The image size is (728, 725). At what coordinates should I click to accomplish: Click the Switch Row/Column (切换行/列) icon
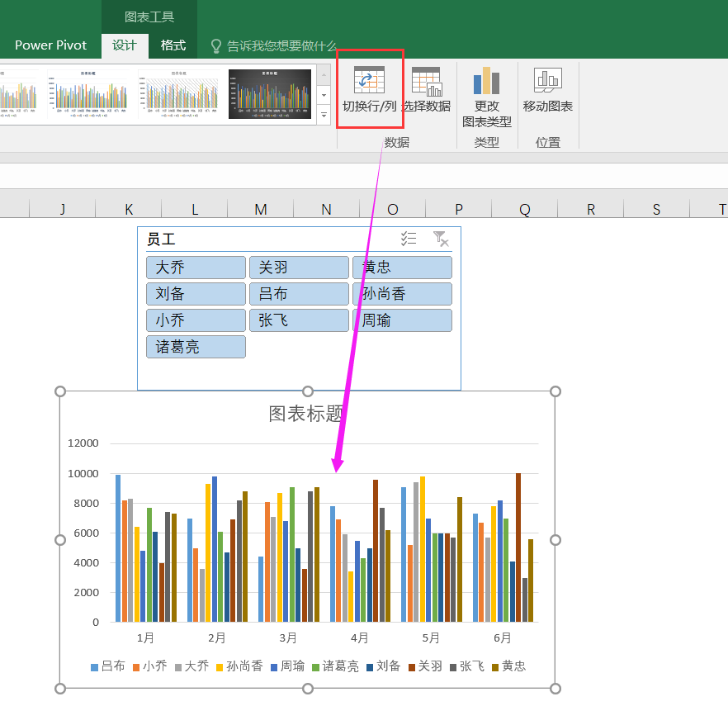point(369,81)
